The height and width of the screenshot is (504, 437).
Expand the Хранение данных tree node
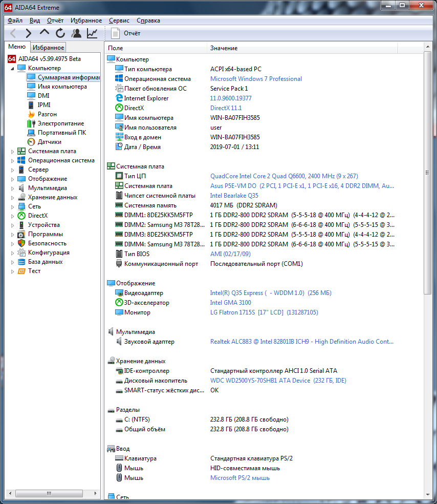13,197
